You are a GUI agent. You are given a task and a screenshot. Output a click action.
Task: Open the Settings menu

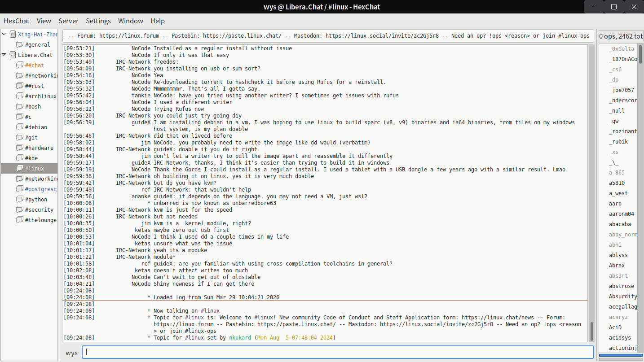pyautogui.click(x=98, y=21)
